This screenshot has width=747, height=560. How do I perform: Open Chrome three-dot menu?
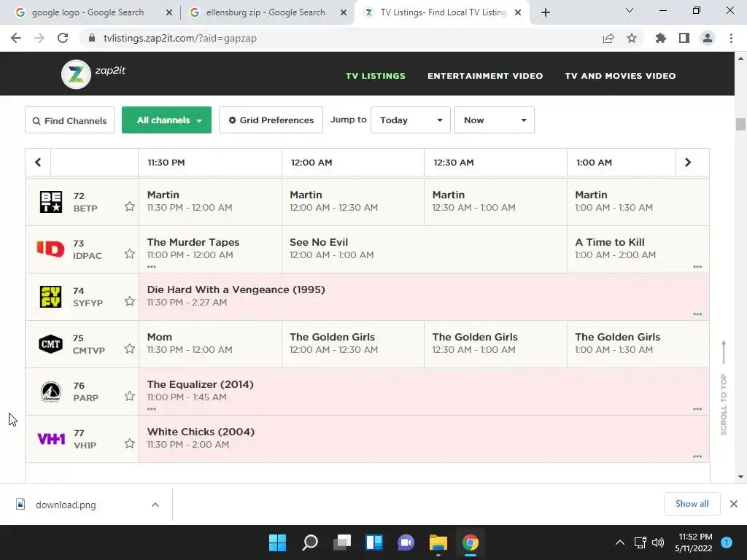click(x=731, y=38)
